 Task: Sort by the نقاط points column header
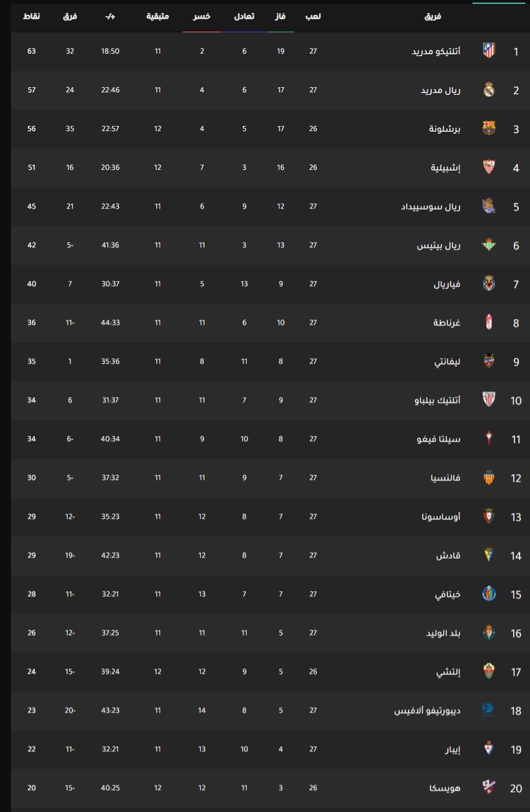point(32,16)
